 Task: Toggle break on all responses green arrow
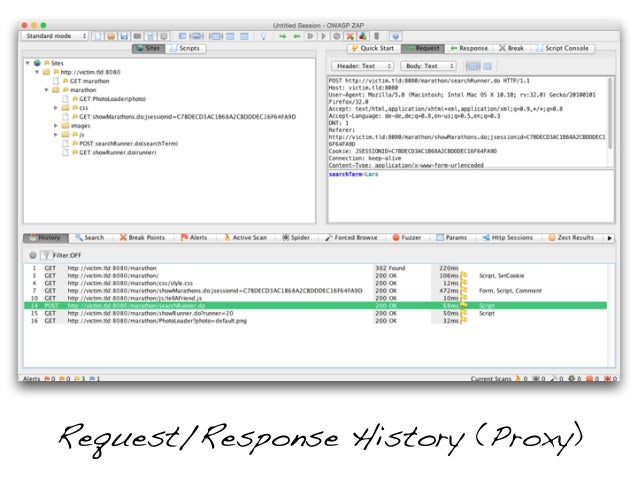(297, 36)
